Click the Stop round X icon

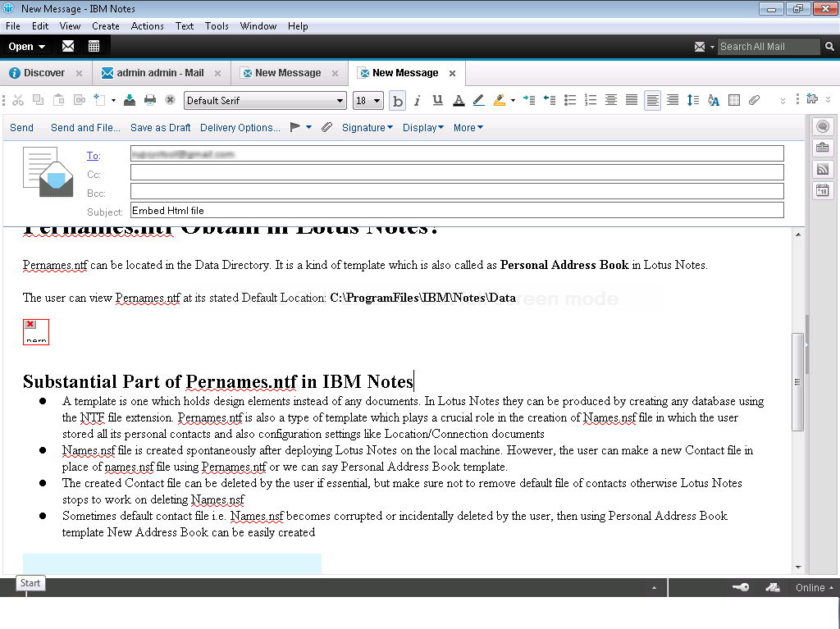click(x=171, y=100)
